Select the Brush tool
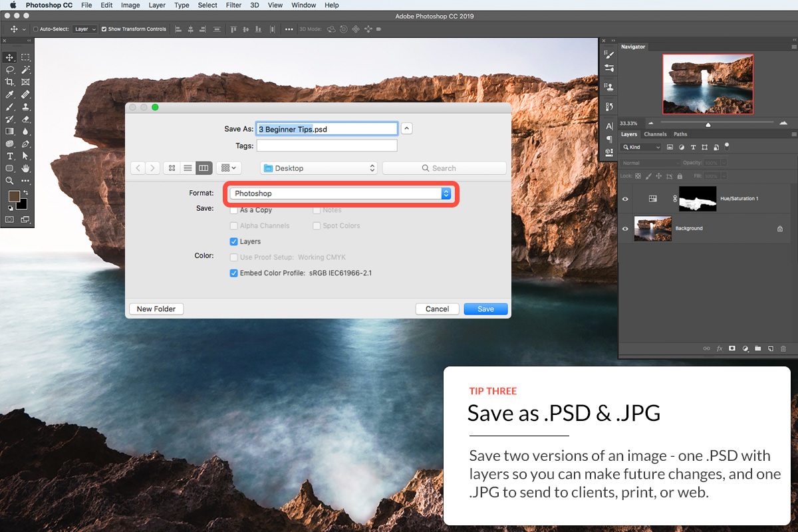This screenshot has width=798, height=532. click(9, 106)
